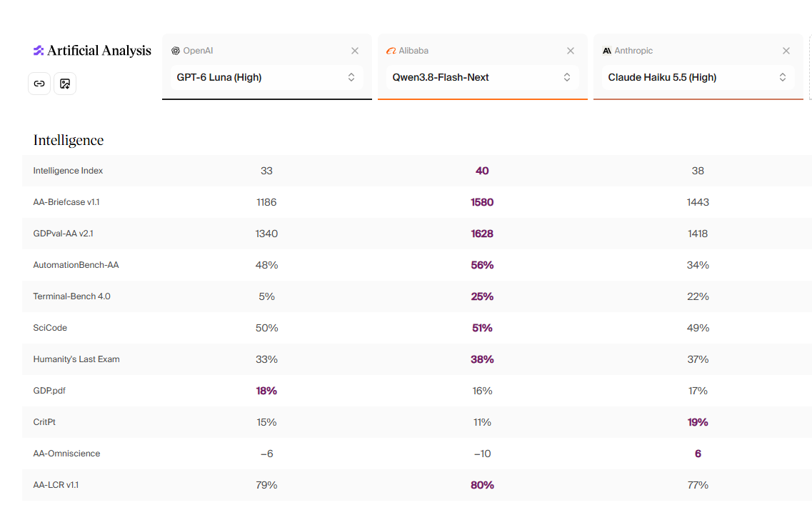
Task: Select the Terminal-Bench 4.0 row label
Action: (71, 296)
